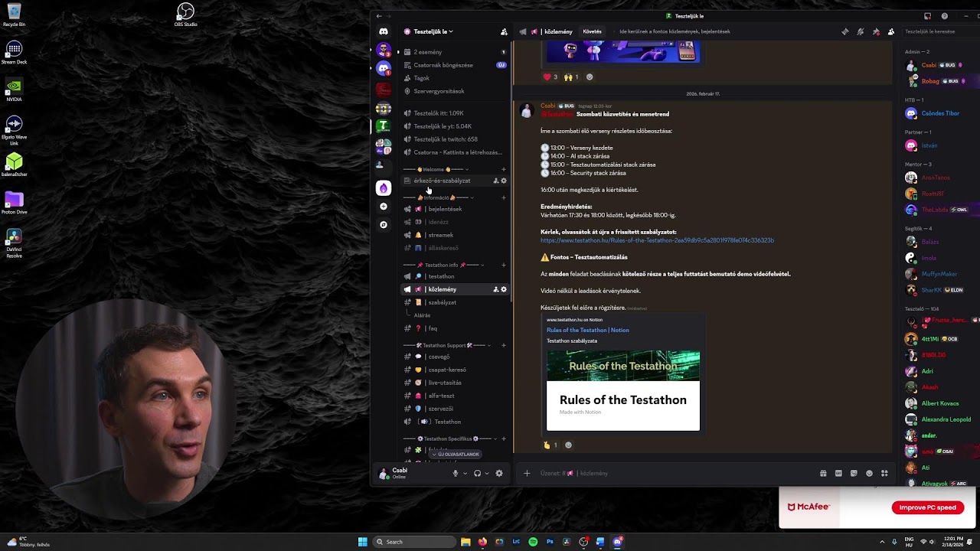980x551 pixels.
Task: Open Rules of the Testathon | Notion link
Action: tap(587, 330)
